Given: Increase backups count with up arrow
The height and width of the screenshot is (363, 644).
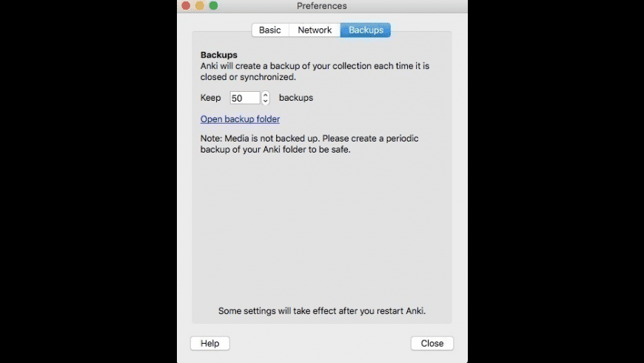Looking at the screenshot, I should 265,95.
